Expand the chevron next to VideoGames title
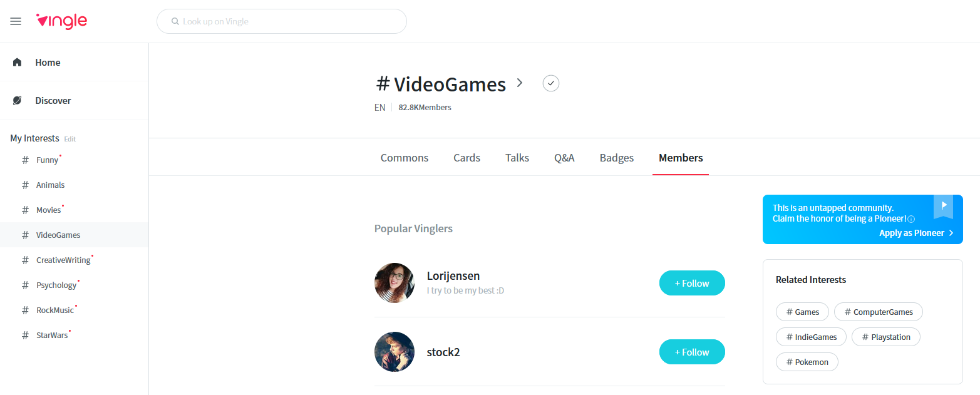The width and height of the screenshot is (980, 395). click(x=519, y=83)
